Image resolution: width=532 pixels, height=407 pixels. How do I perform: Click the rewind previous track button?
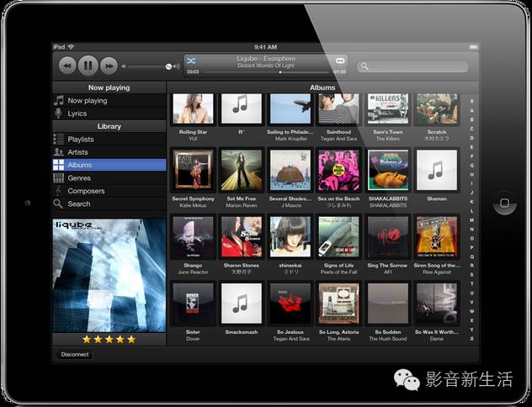click(x=68, y=66)
